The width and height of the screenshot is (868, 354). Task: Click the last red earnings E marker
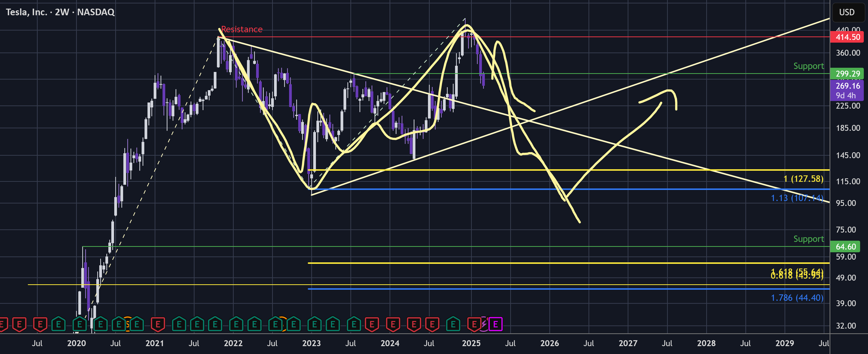click(474, 325)
